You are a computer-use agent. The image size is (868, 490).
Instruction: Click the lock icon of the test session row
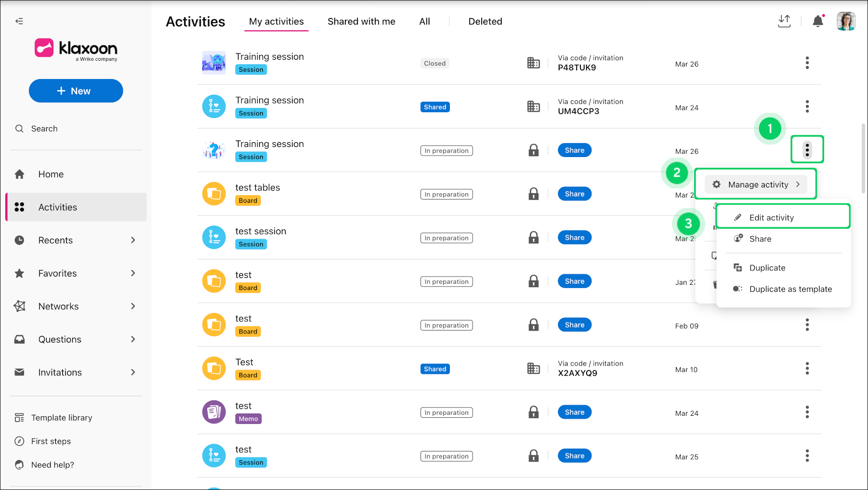coord(534,238)
